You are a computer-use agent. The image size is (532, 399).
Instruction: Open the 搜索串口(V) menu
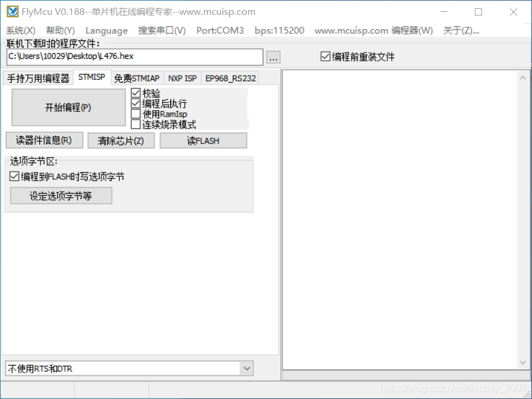pyautogui.click(x=162, y=30)
